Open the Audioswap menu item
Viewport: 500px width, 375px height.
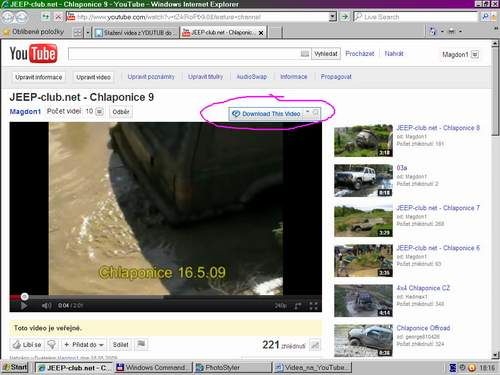pos(252,77)
